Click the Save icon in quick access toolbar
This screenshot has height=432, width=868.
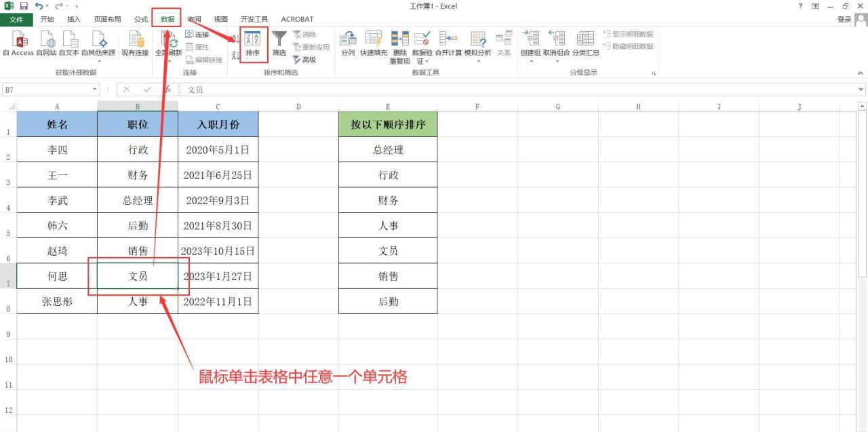(24, 6)
